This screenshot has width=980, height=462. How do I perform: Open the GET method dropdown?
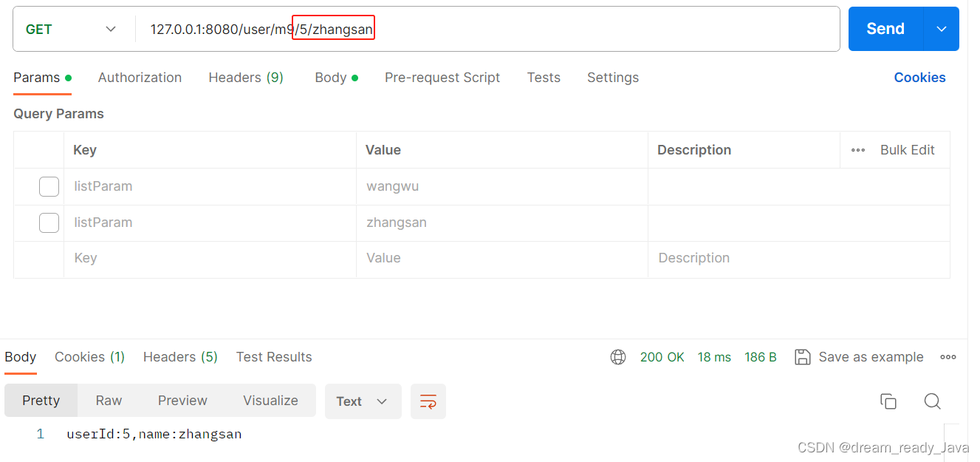pos(72,29)
